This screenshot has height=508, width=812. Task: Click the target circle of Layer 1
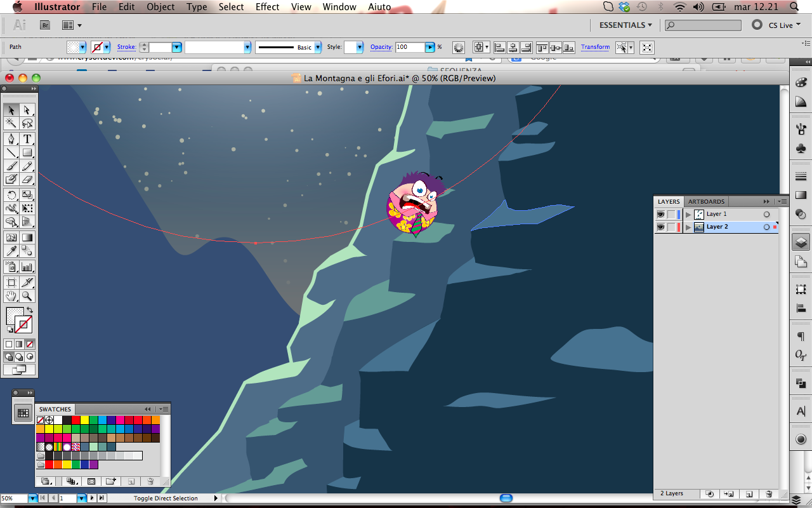coord(766,214)
